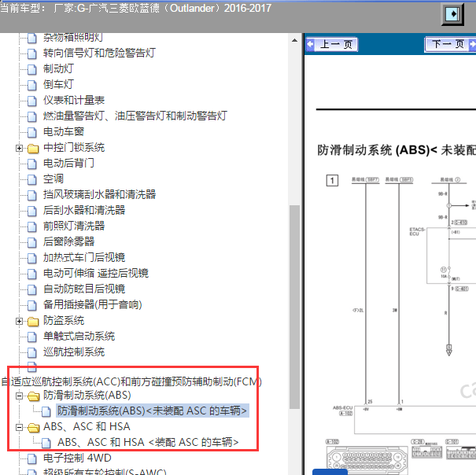Click the page icon next to 后窗除雾器
The image size is (476, 475).
pyautogui.click(x=32, y=242)
